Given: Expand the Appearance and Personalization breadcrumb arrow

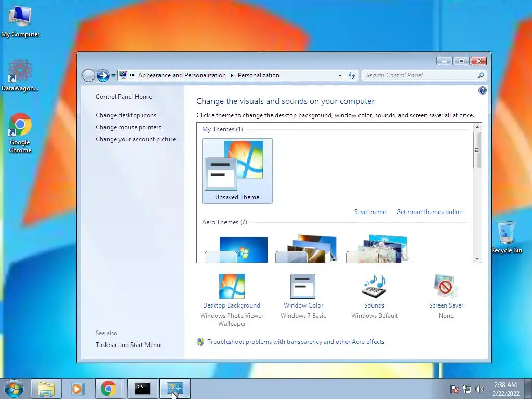Looking at the screenshot, I should coord(232,75).
